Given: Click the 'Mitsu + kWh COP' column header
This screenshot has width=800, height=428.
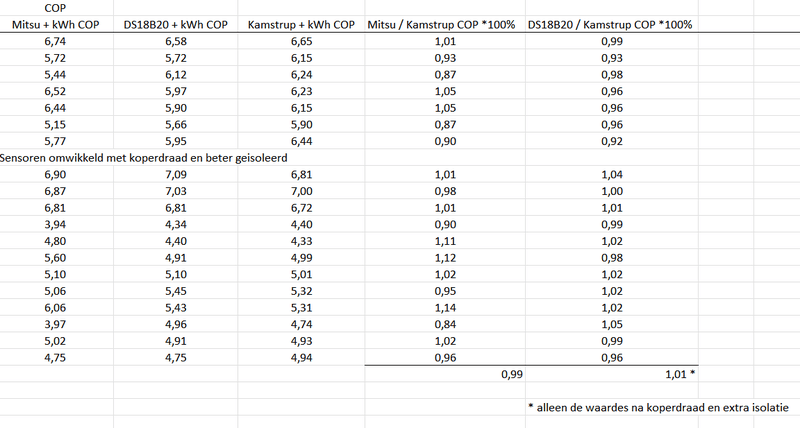Looking at the screenshot, I should (55, 24).
